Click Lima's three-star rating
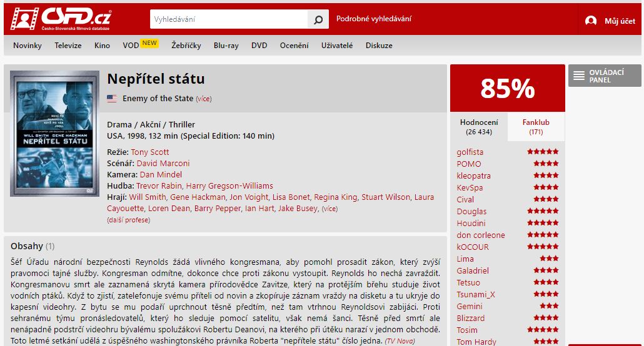 coord(549,258)
